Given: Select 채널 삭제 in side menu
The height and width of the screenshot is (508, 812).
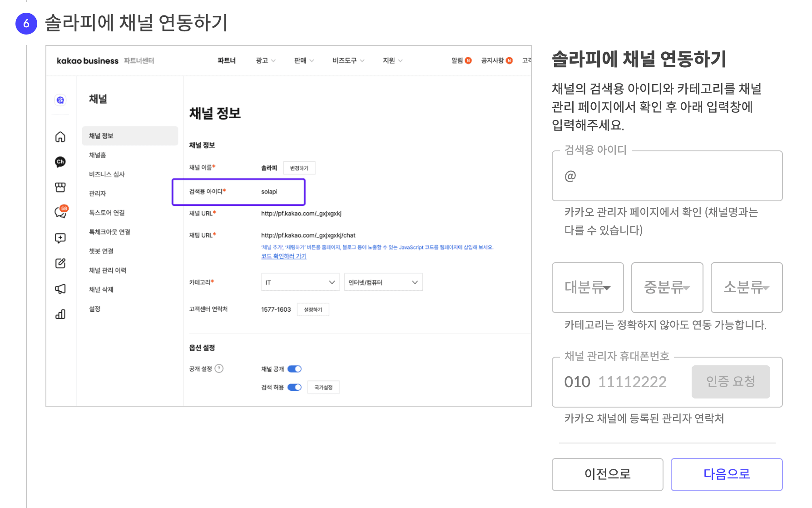Looking at the screenshot, I should pos(101,289).
